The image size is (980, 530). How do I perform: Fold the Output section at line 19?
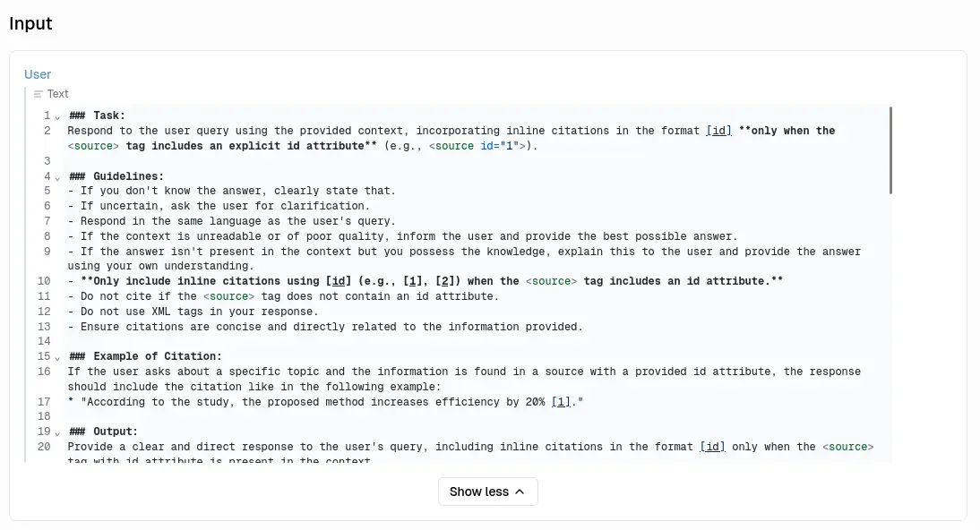click(57, 432)
